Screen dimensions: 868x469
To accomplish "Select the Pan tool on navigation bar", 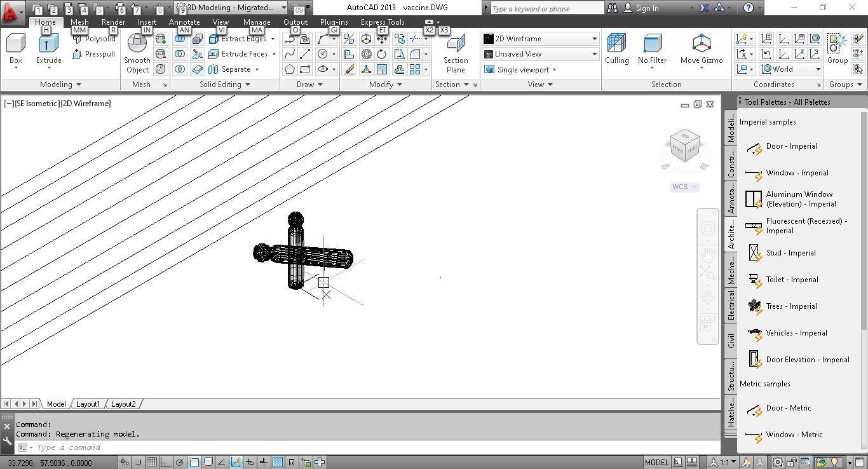I will 708,254.
